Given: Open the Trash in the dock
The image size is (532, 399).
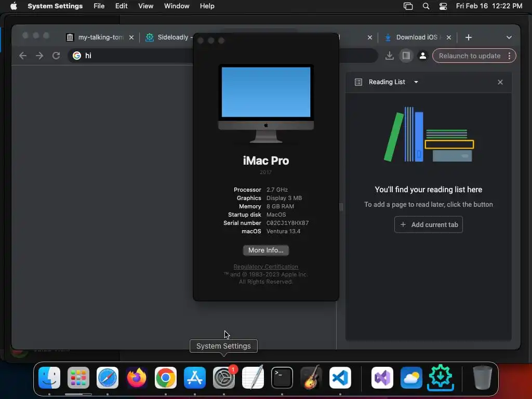Looking at the screenshot, I should [482, 378].
